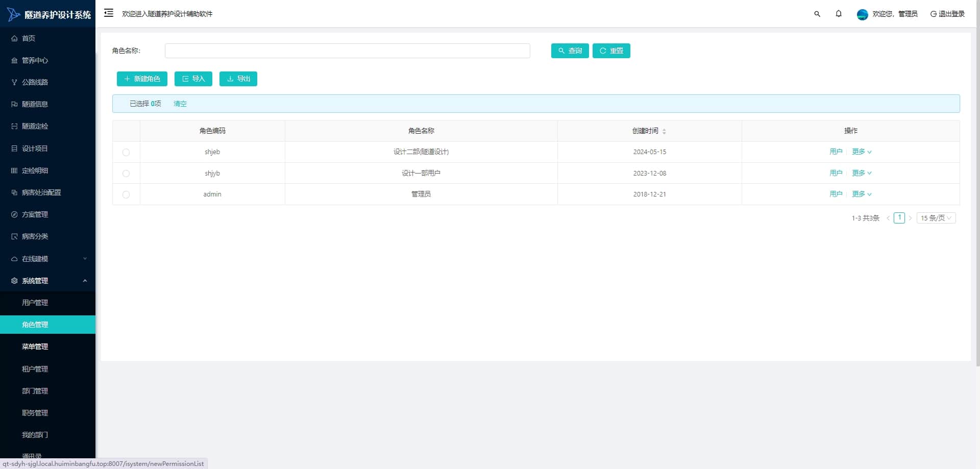Click the tunnel maintenance system logo icon
This screenshot has height=469, width=980.
pyautogui.click(x=13, y=14)
